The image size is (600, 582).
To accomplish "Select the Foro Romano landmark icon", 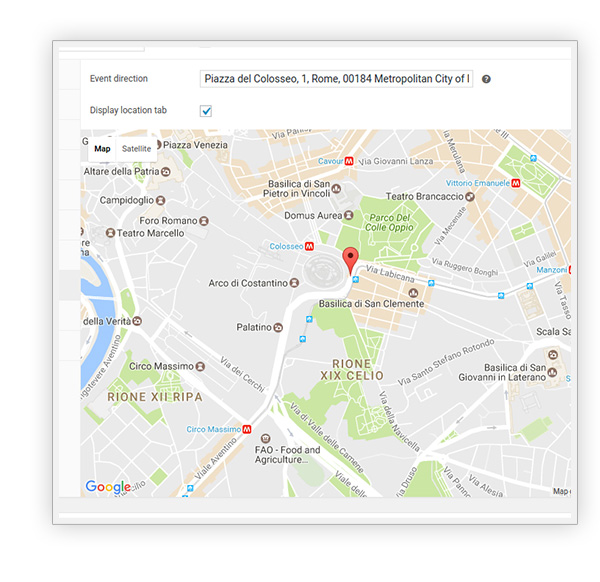I will click(203, 220).
